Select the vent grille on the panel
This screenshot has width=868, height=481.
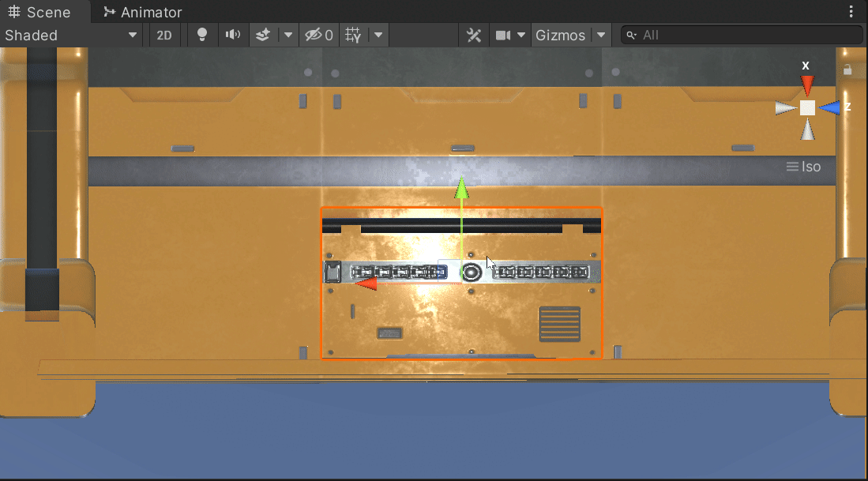(560, 324)
